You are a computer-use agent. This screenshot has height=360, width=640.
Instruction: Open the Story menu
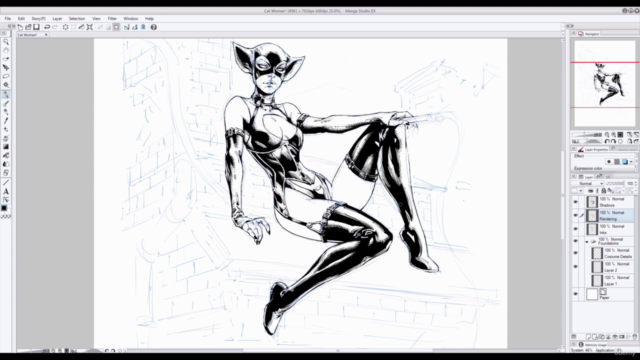(x=38, y=19)
